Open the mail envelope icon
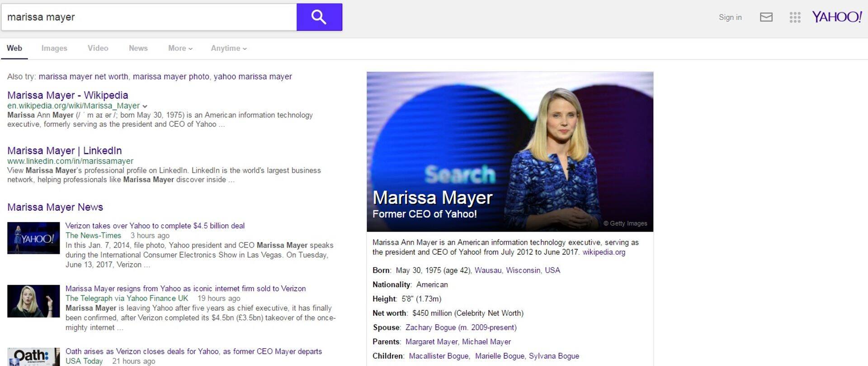 (766, 17)
